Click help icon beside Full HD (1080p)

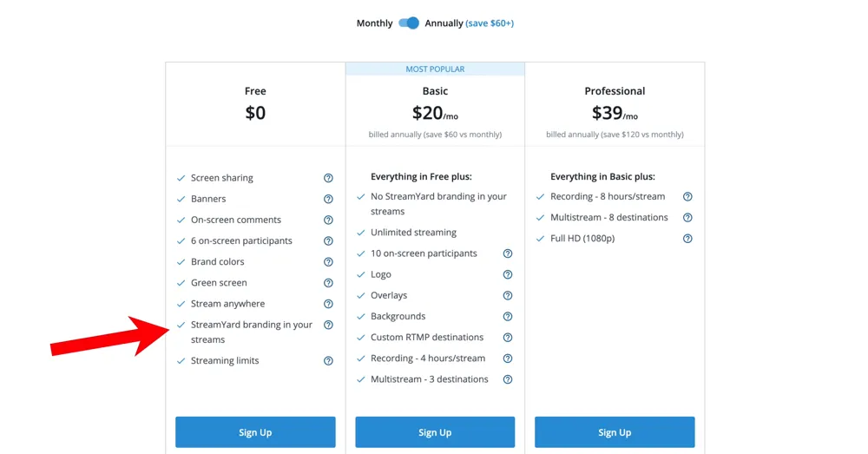[687, 239]
